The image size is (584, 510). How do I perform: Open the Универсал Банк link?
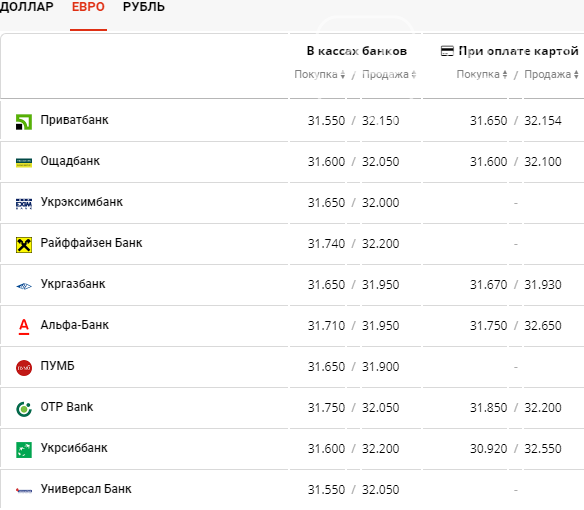(86, 489)
